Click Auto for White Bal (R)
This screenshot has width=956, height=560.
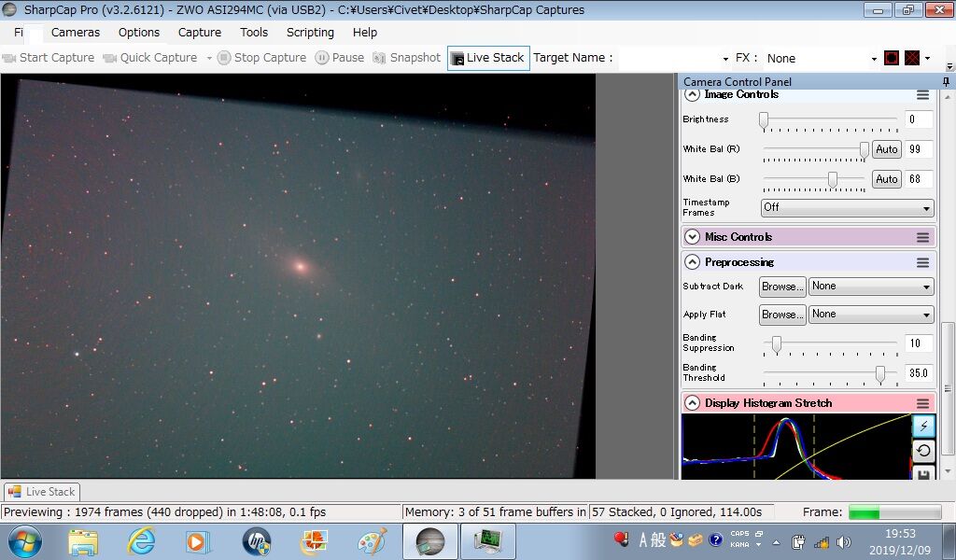[x=887, y=149]
